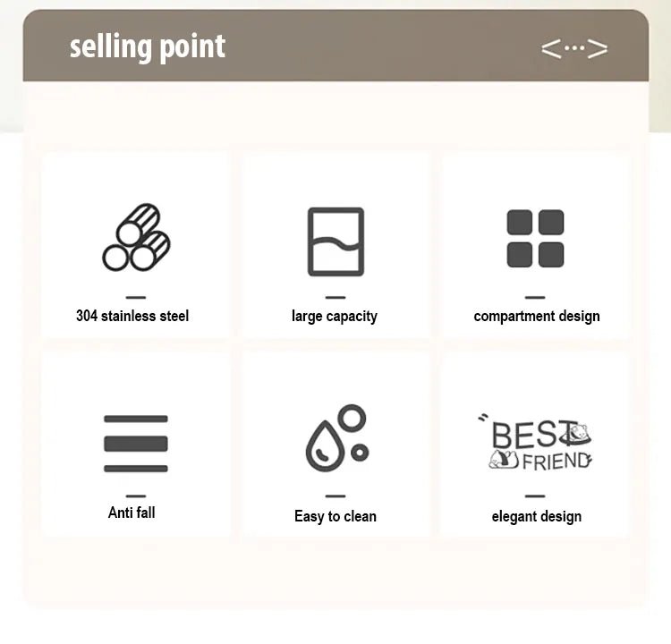This screenshot has width=671, height=644.
Task: Click the water droplets easy clean icon
Action: click(x=335, y=439)
